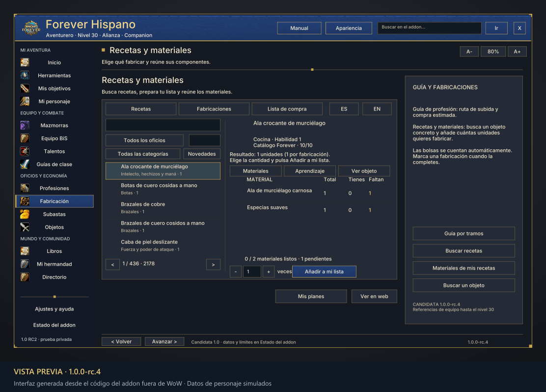
Task: Click the Mi personaje sidebar icon
Action: click(x=25, y=101)
